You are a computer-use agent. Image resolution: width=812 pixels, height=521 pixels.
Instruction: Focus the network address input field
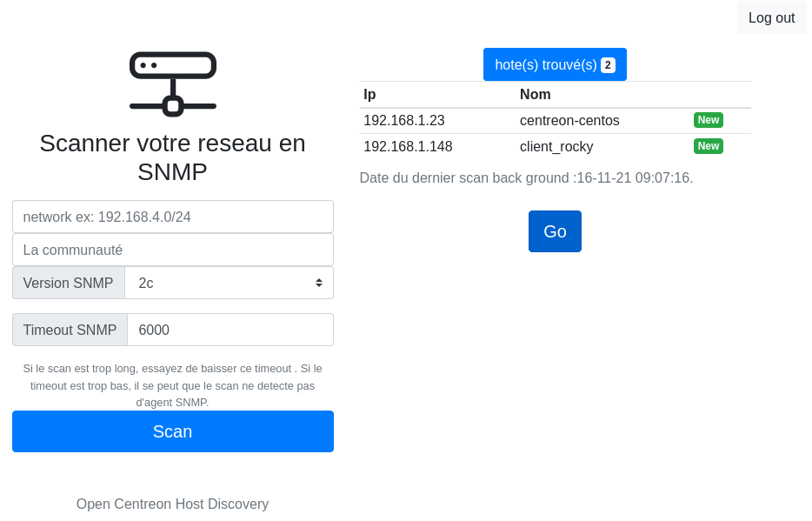173,217
